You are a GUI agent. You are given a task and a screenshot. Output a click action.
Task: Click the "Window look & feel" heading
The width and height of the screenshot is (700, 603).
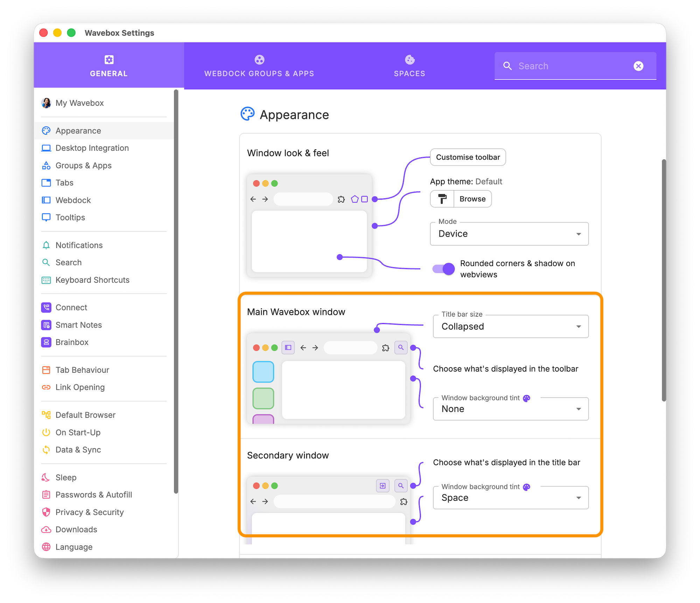[x=288, y=153]
